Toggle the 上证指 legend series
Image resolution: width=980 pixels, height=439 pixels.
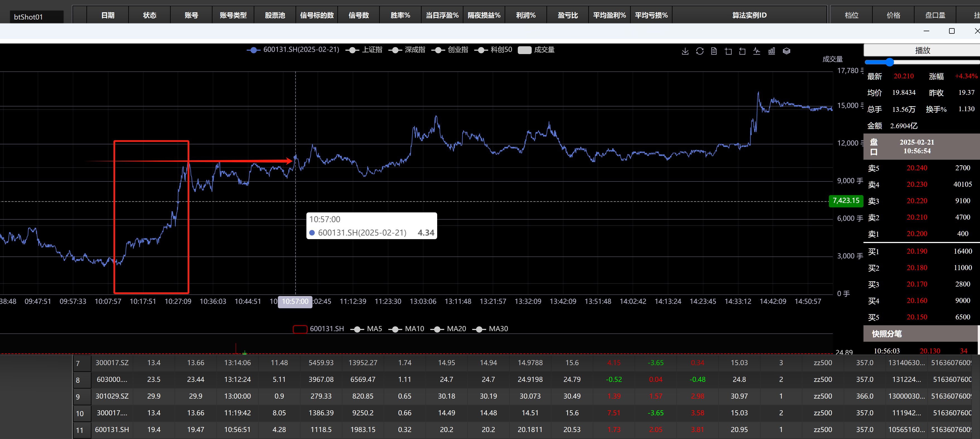[364, 50]
